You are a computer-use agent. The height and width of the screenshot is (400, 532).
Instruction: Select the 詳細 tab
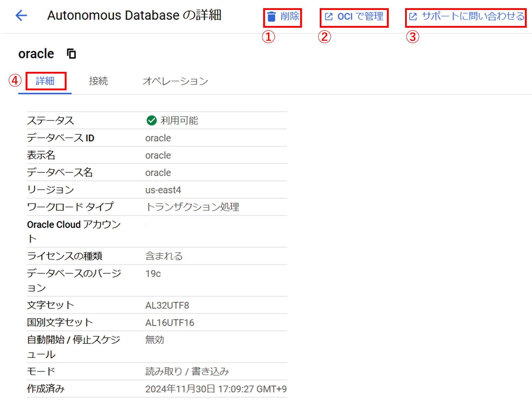tap(45, 81)
